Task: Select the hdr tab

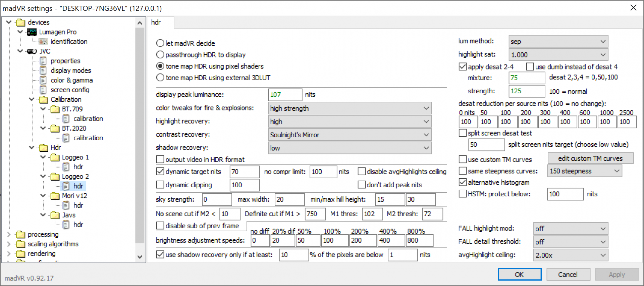Action: point(156,22)
